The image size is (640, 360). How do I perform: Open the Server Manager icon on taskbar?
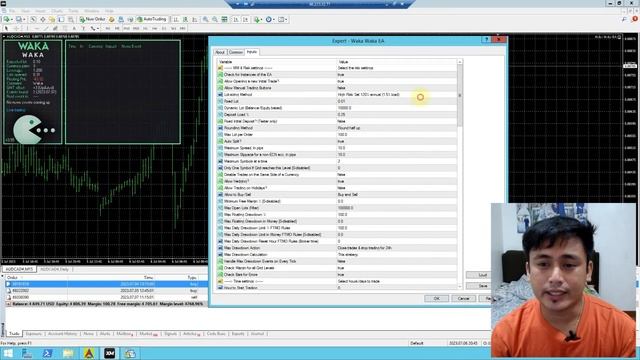27,353
